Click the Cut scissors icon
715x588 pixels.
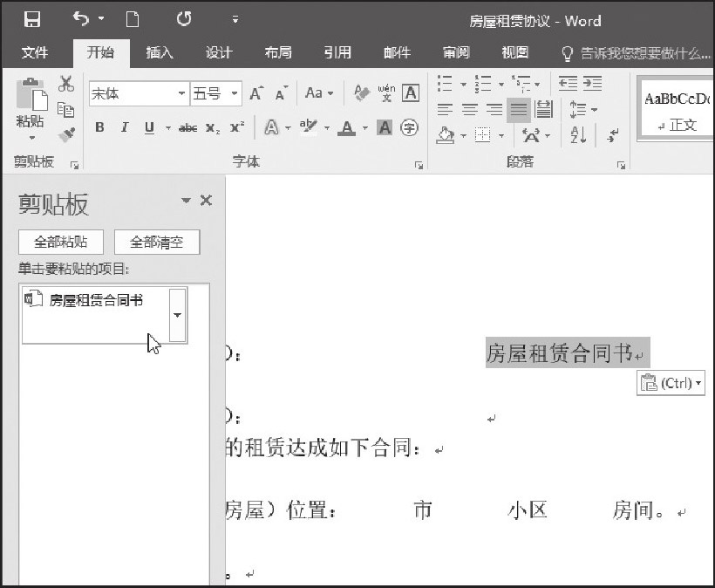[66, 85]
